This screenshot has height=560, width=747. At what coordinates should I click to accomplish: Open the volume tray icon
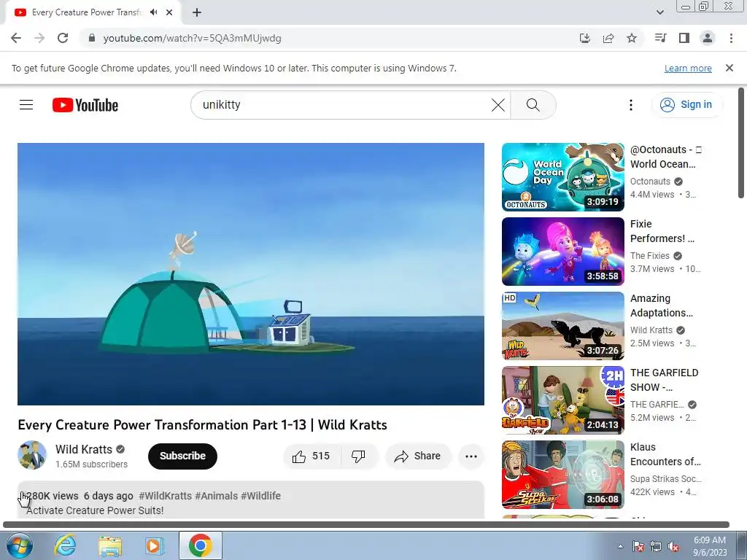[673, 546]
